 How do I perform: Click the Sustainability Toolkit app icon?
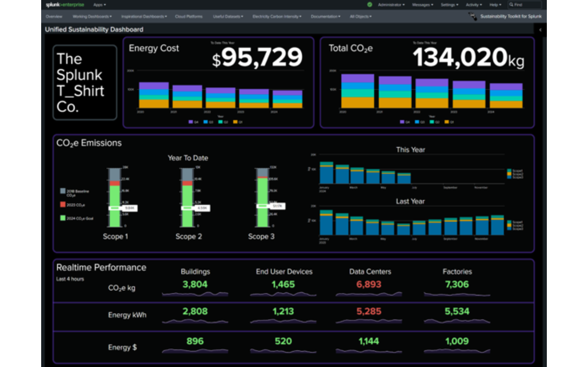473,16
